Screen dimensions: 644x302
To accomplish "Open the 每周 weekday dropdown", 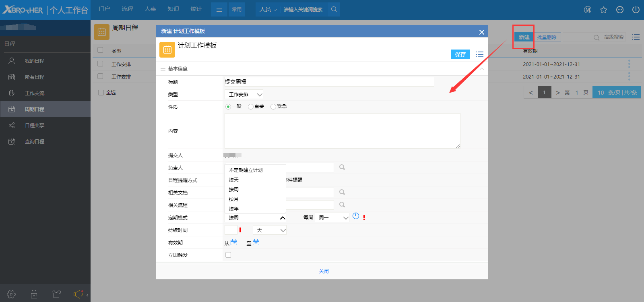I will (332, 218).
